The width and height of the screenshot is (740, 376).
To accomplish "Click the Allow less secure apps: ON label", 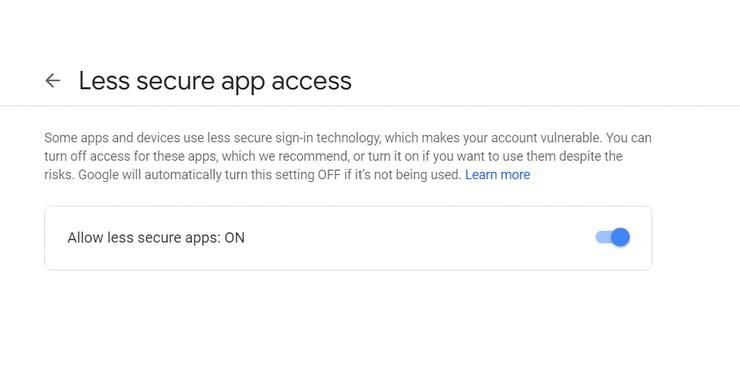I will (x=156, y=238).
